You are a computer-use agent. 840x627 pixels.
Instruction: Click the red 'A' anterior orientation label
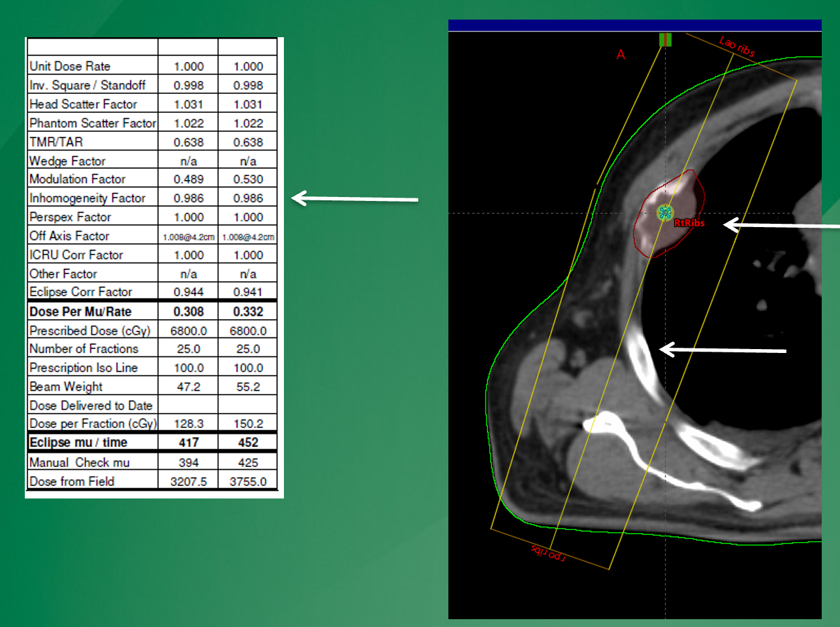click(x=621, y=55)
